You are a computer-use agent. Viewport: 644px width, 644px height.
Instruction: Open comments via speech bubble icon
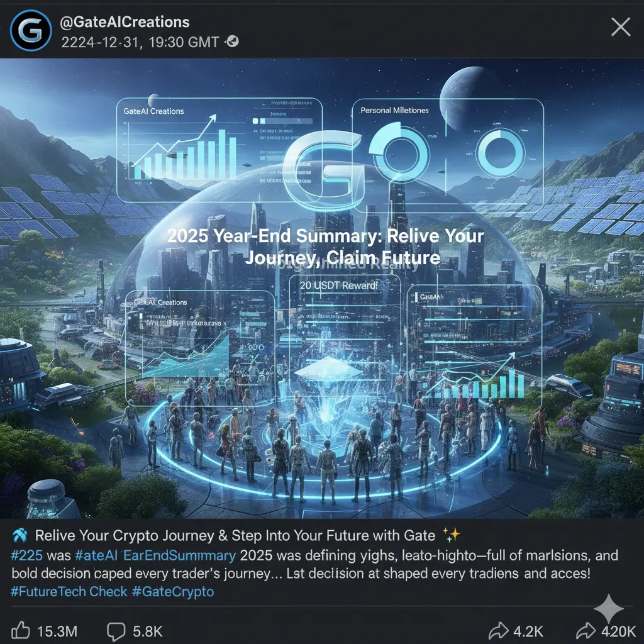pyautogui.click(x=116, y=631)
